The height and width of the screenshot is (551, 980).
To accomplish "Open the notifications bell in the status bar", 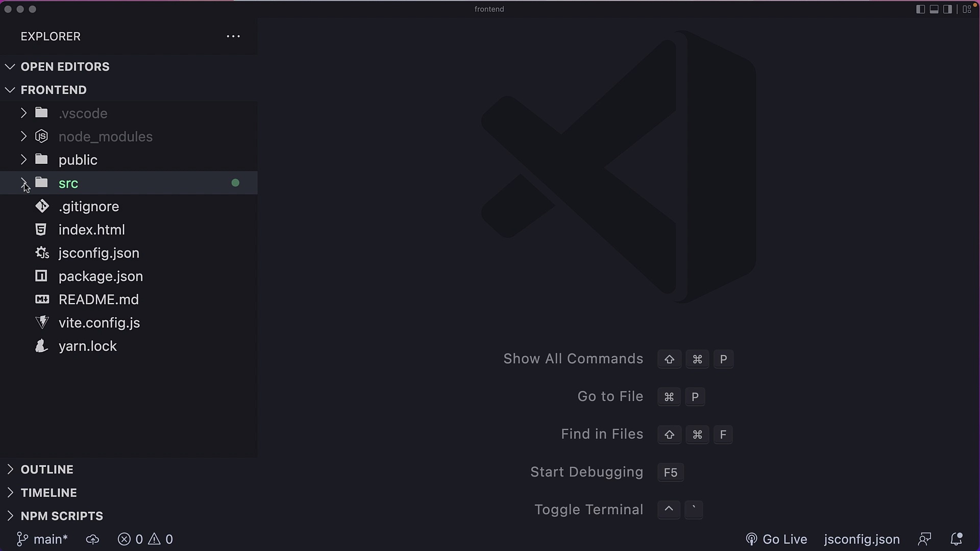I will point(958,539).
